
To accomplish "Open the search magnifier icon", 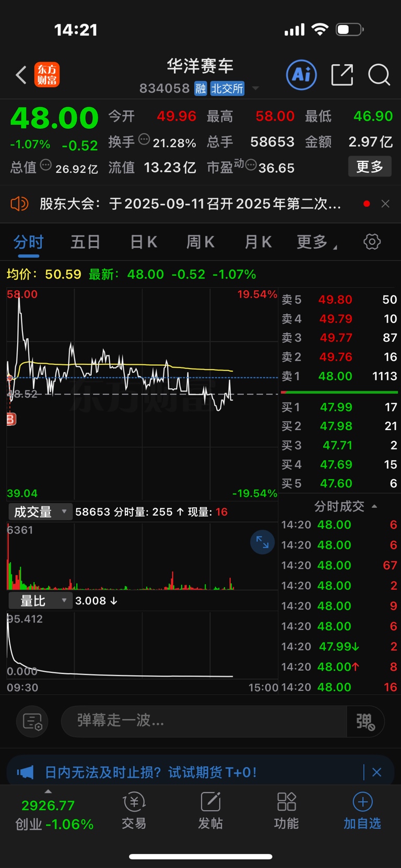I will (379, 75).
